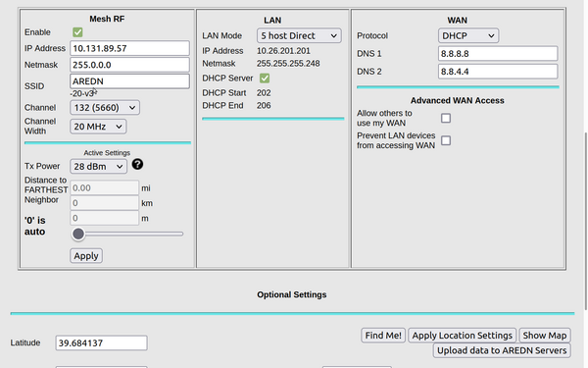Click the Mesh RF IP Address field

point(129,48)
